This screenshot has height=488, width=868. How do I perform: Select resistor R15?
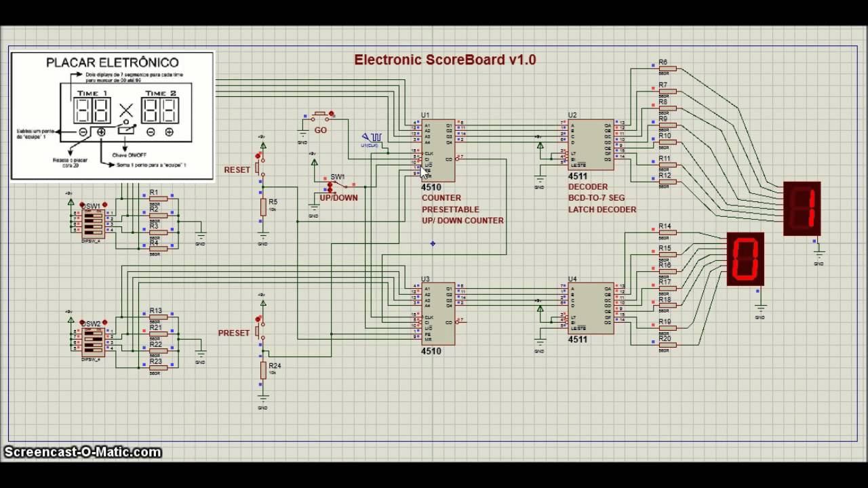click(667, 255)
